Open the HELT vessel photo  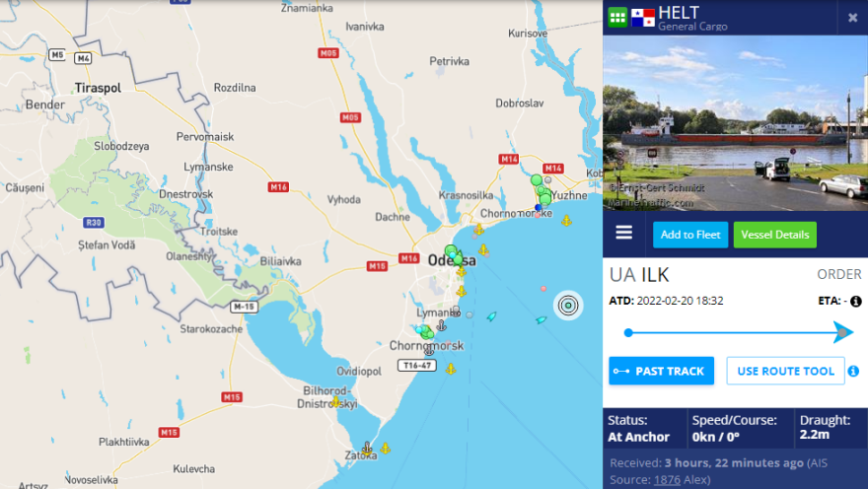(735, 123)
